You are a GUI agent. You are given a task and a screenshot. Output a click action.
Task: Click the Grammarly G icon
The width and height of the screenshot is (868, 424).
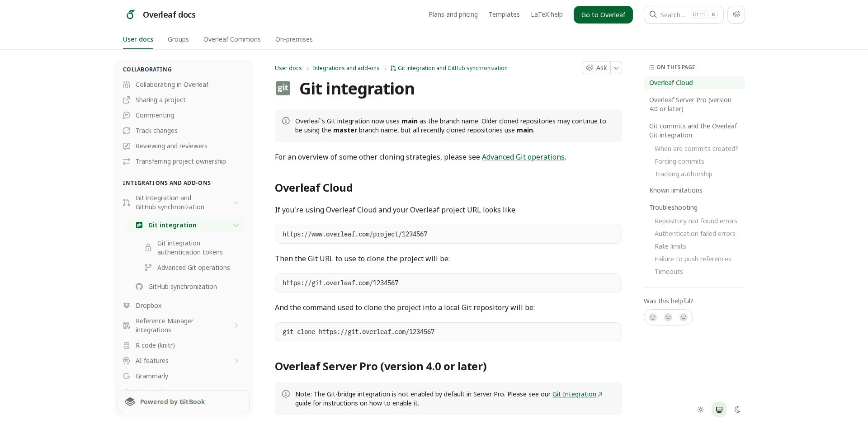tap(127, 376)
